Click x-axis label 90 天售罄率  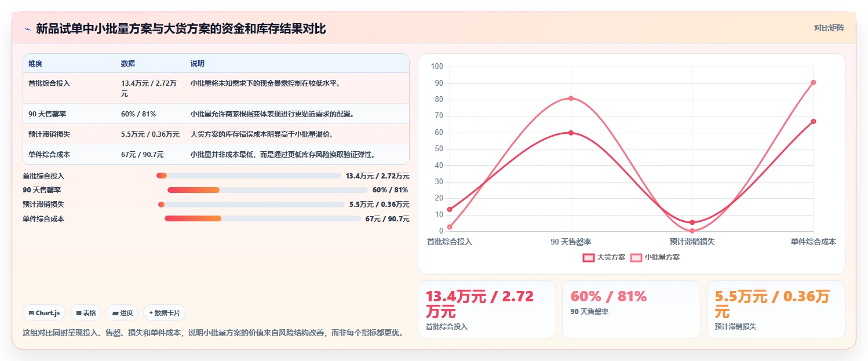[571, 242]
